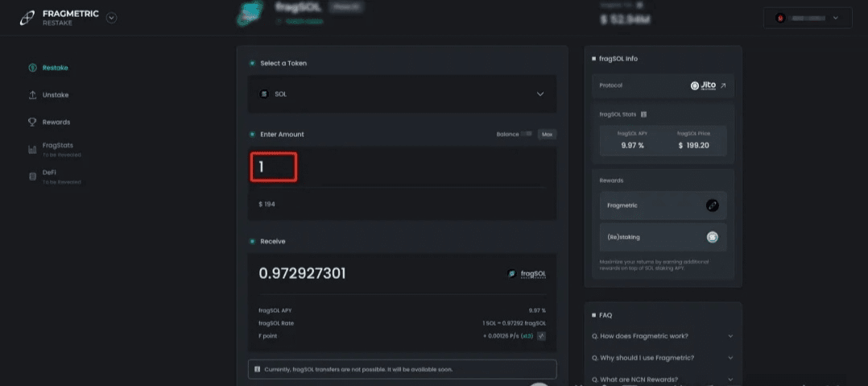Click the Fragmetric logo icon
The width and height of the screenshot is (868, 386).
tap(27, 19)
